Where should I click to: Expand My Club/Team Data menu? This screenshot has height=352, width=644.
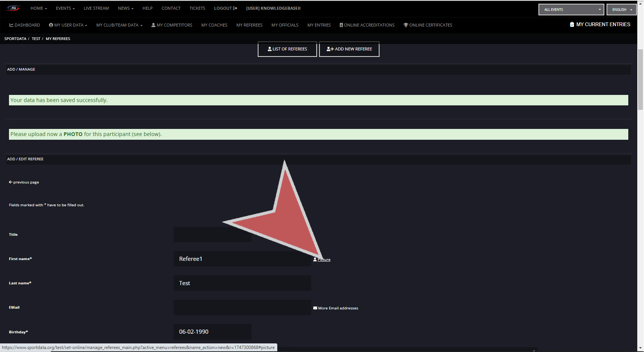click(x=119, y=25)
